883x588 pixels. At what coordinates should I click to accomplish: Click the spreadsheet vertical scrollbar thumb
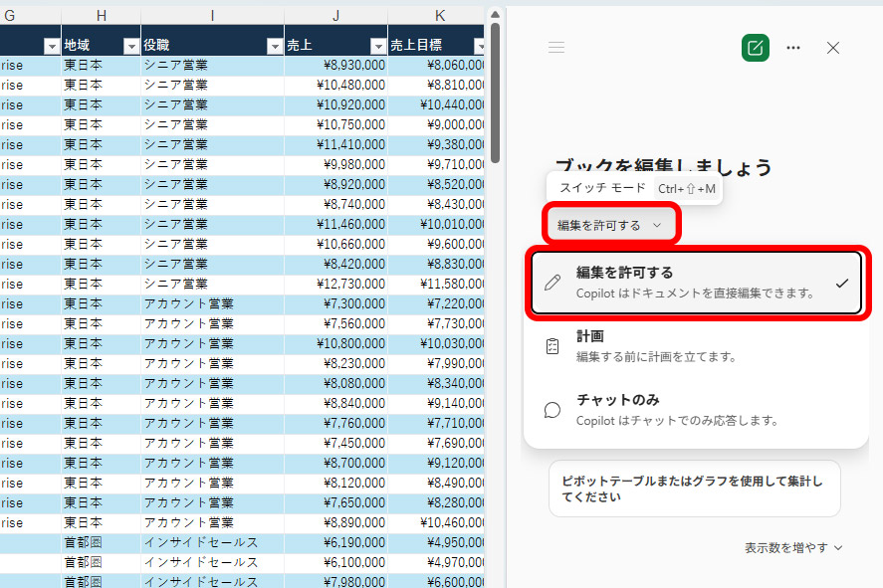(x=495, y=93)
